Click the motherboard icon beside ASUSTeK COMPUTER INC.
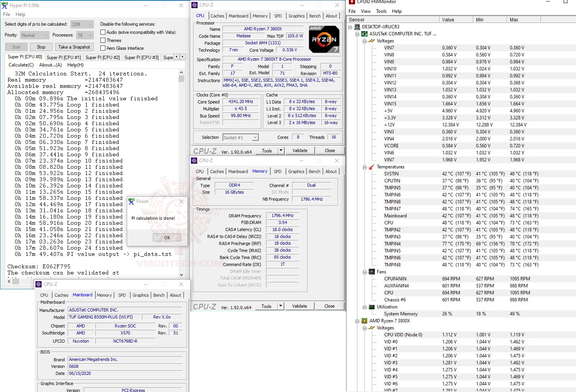 [x=364, y=34]
